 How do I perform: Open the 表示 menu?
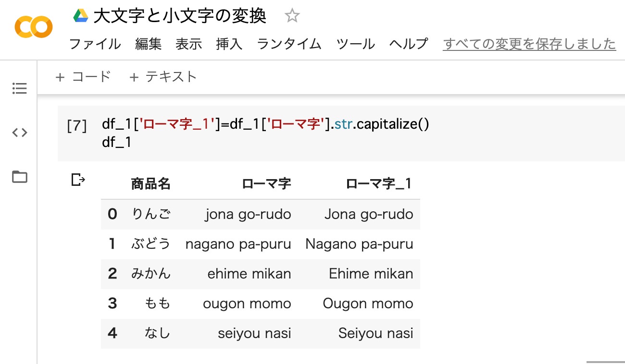(188, 44)
